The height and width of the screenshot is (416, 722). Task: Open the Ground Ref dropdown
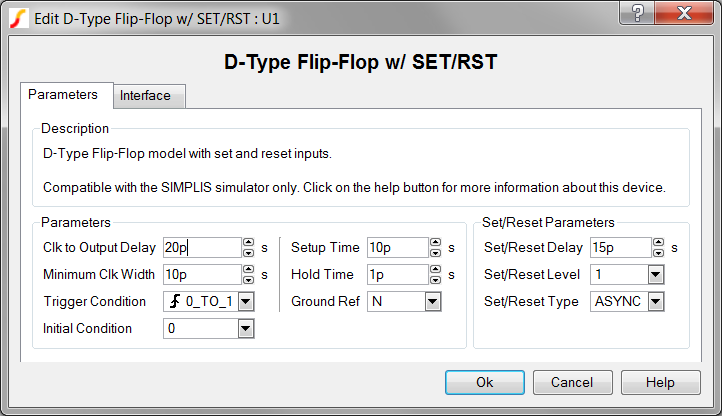pos(432,302)
